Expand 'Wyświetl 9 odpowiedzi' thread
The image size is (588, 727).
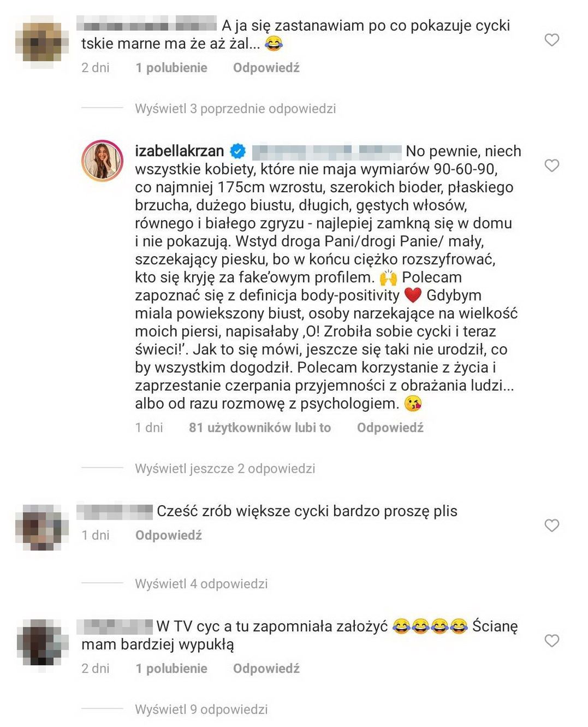201,709
